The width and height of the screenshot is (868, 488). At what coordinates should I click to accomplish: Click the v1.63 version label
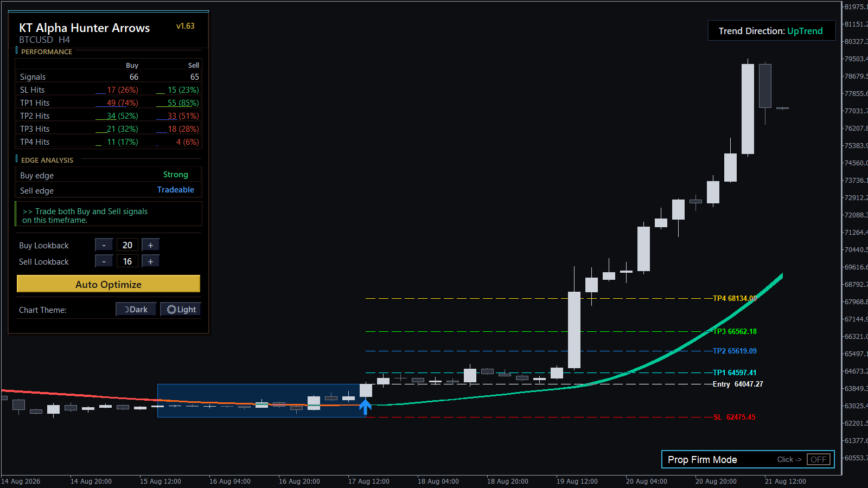click(186, 26)
